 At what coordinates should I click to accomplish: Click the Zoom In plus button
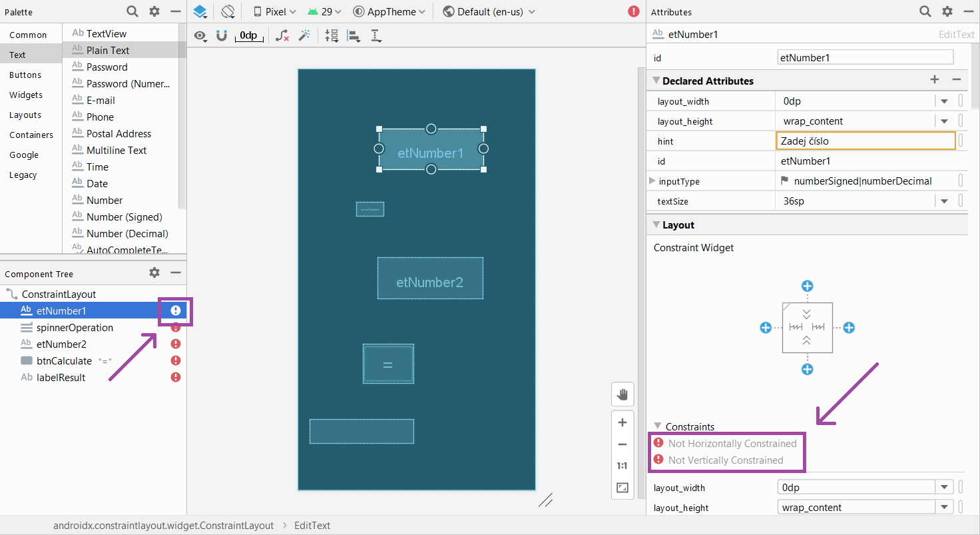click(x=622, y=422)
